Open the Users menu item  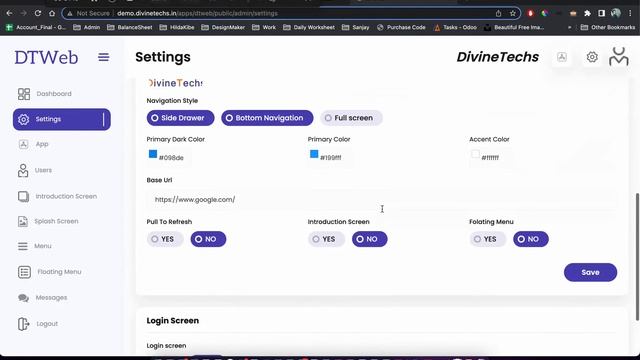[x=43, y=170]
